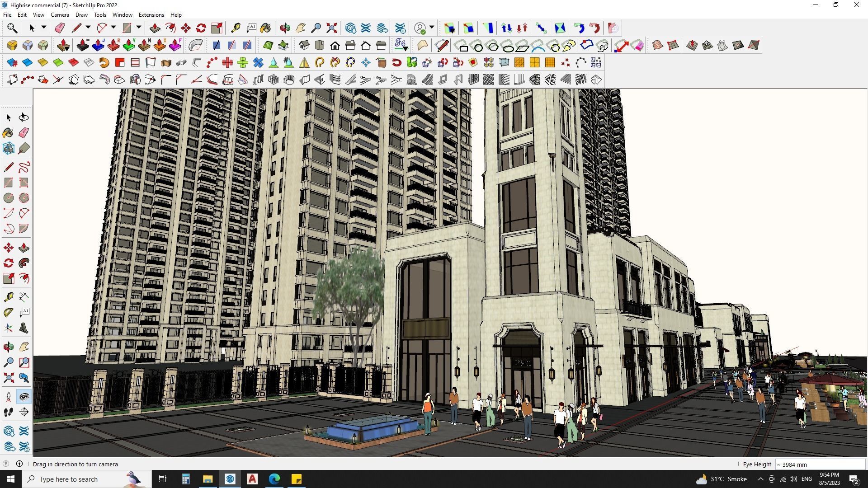The image size is (868, 488).
Task: Pick the Scale tool in the top toolbar
Action: (x=217, y=28)
